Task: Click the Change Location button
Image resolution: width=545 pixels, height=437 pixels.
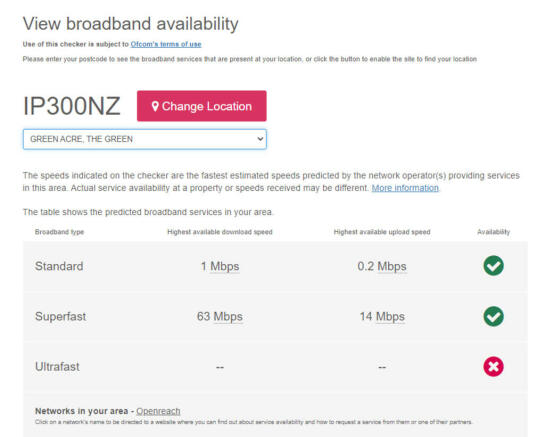Action: [202, 106]
